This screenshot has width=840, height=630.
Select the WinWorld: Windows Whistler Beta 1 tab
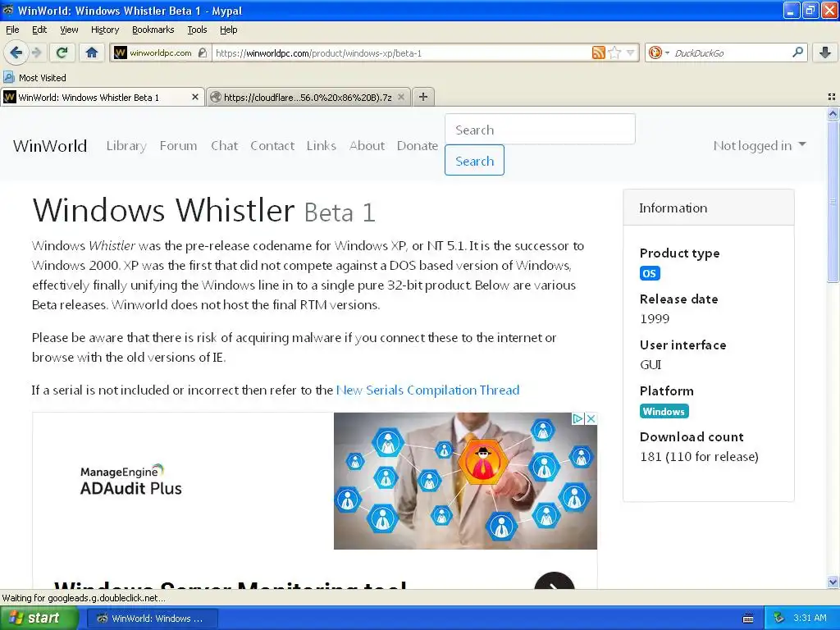(103, 97)
